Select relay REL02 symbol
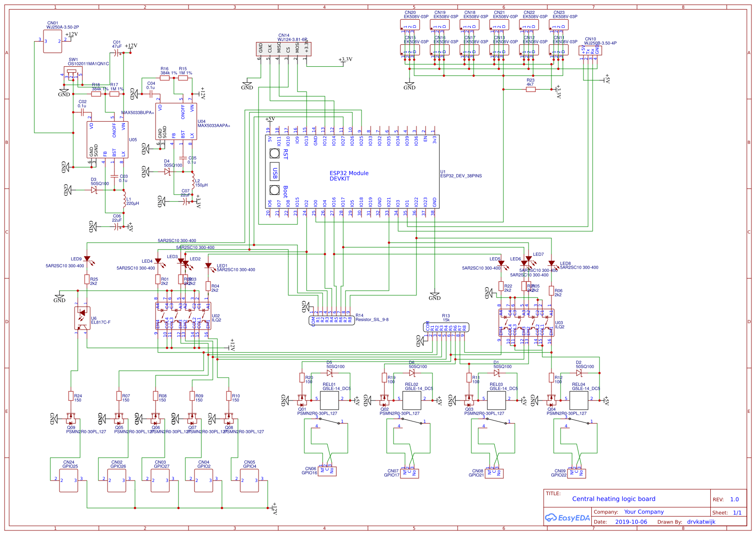Screen dimensions: 756x535 point(412,400)
